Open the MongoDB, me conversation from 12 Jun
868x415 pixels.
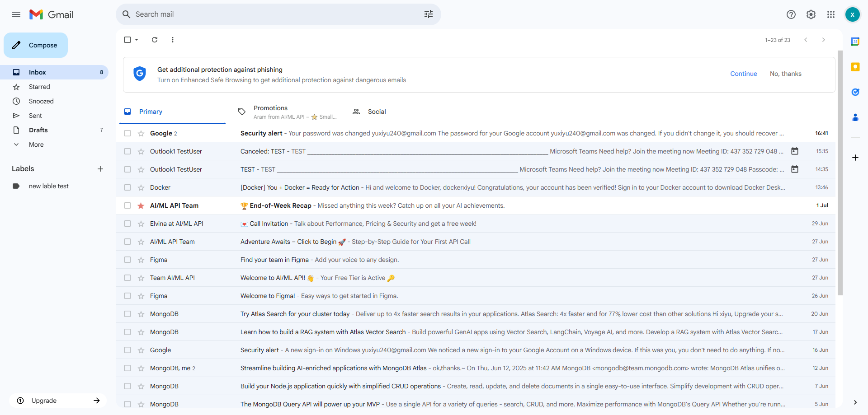pyautogui.click(x=476, y=368)
